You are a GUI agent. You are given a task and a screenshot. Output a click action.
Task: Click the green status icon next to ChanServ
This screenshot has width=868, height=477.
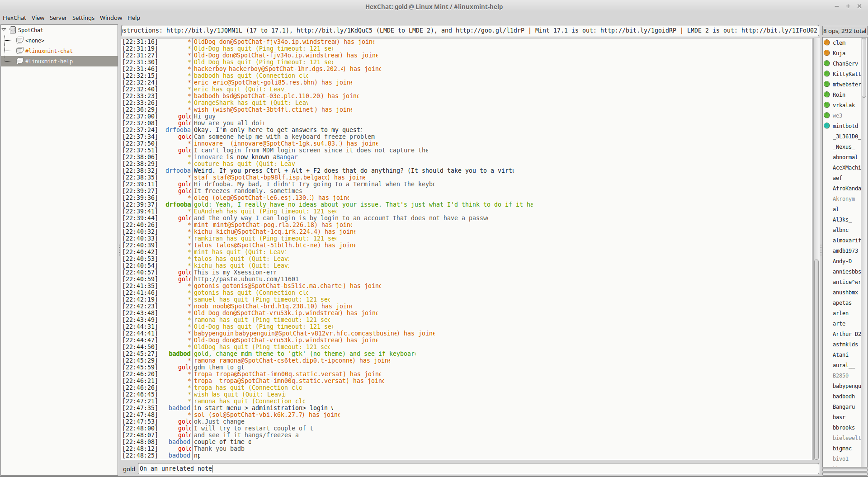[x=827, y=63]
